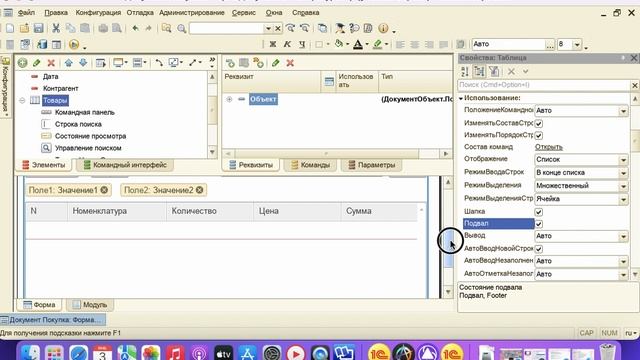Click the Номенклатура column header
The height and width of the screenshot is (360, 640).
pos(117,211)
